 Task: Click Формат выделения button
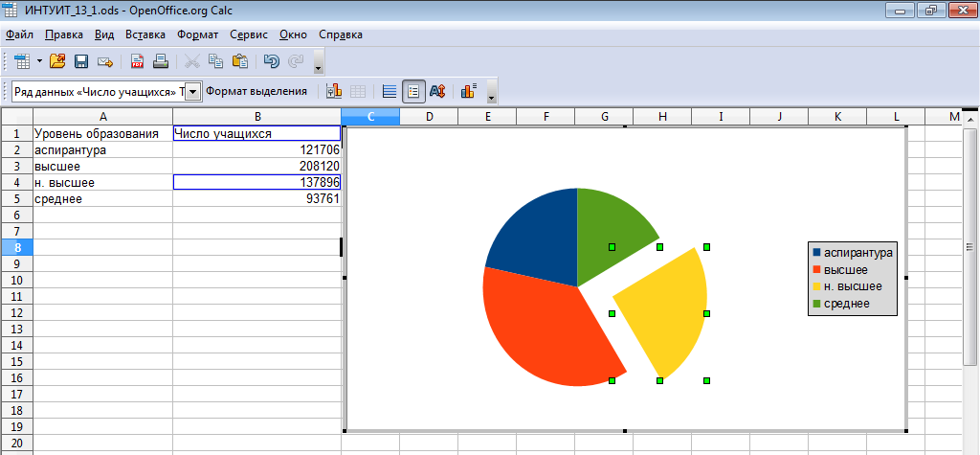click(256, 91)
